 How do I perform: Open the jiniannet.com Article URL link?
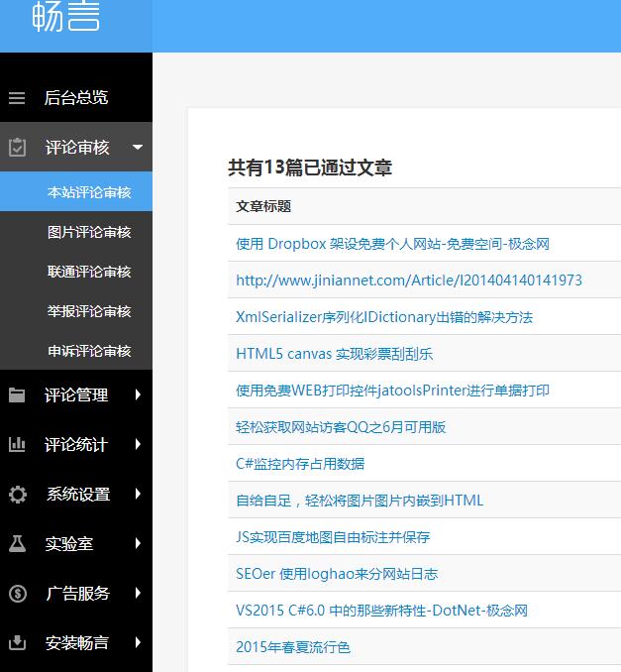[x=409, y=280]
